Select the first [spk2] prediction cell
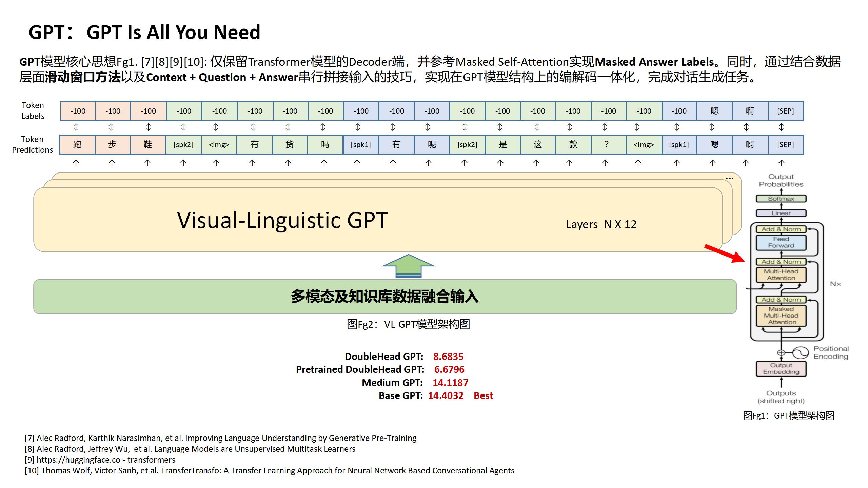The image size is (868, 488). click(183, 145)
